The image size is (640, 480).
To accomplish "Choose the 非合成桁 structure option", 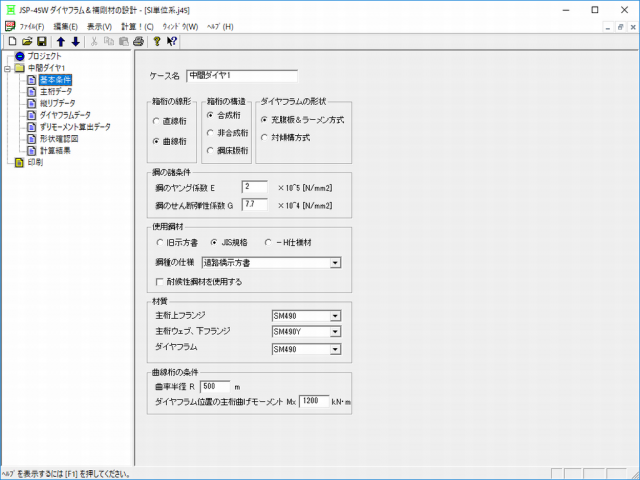I will click(208, 132).
